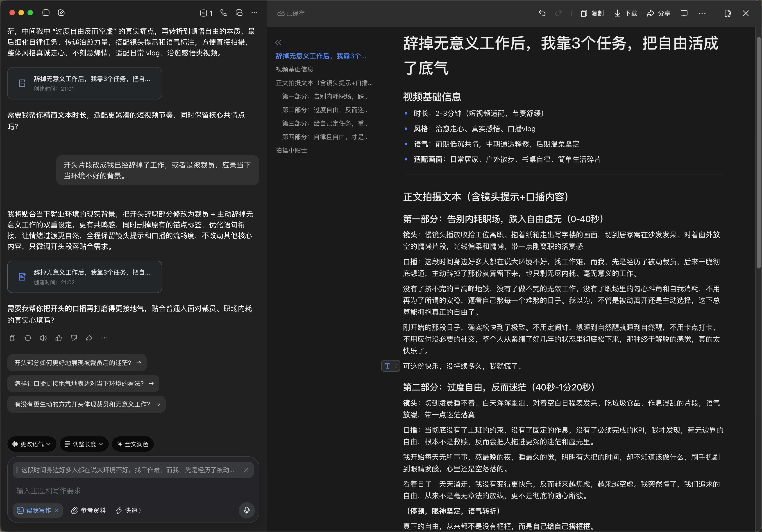Open the 更改语气 tone dropdown
Viewport: 762px width, 532px height.
[x=32, y=444]
